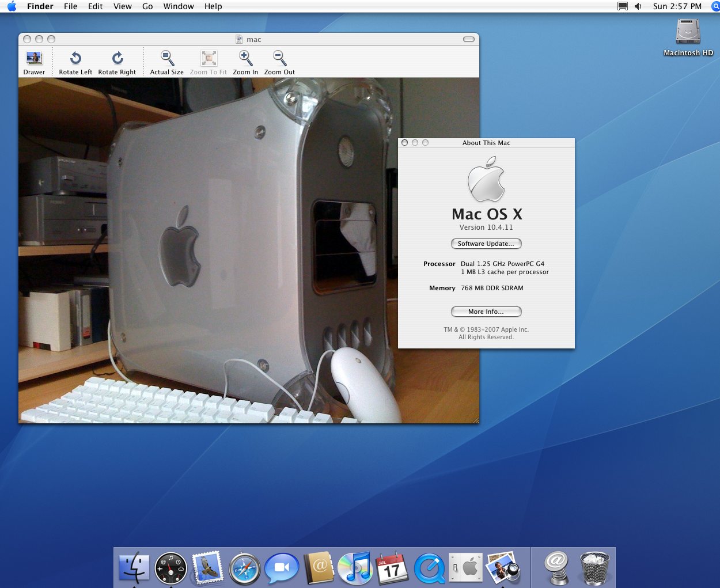This screenshot has height=588, width=720.
Task: Launch QuickTime Player from the Dock
Action: click(x=429, y=568)
